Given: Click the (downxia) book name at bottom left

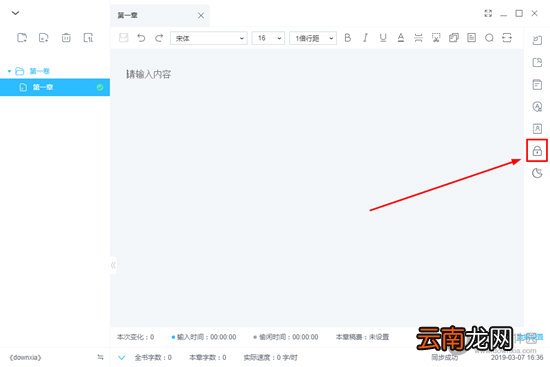Looking at the screenshot, I should (x=25, y=358).
